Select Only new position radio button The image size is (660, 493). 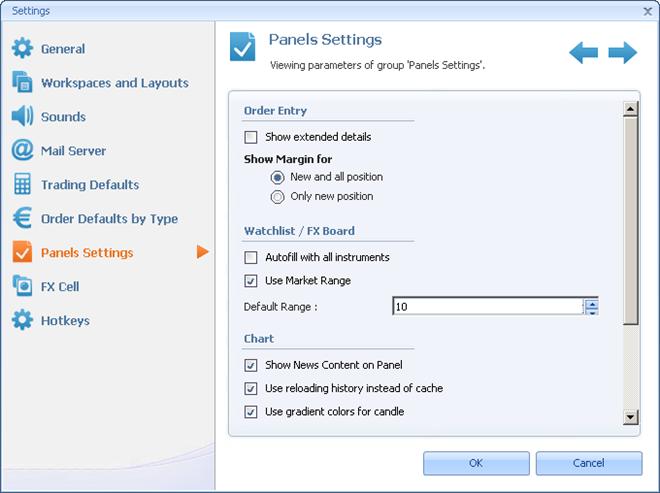pyautogui.click(x=278, y=197)
